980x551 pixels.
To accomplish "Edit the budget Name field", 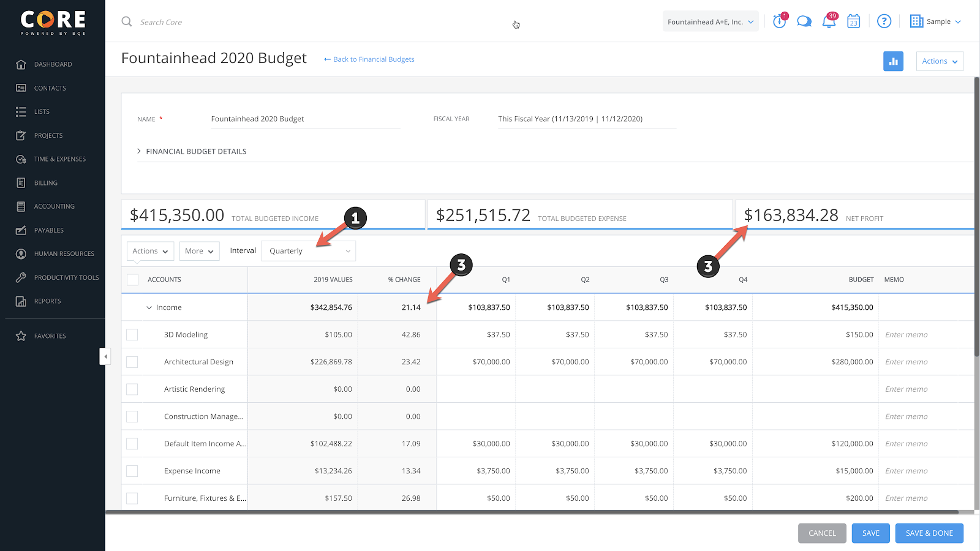I will tap(305, 119).
